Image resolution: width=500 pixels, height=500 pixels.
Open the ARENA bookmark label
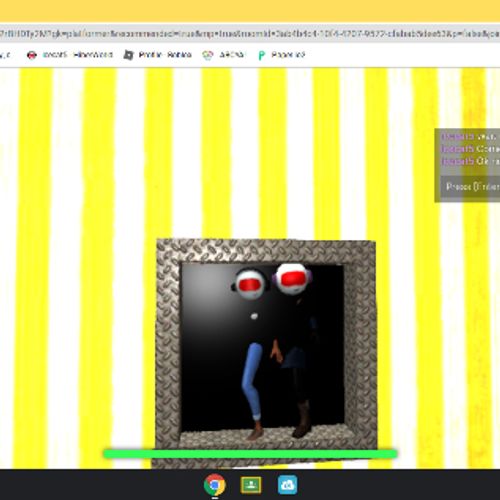pos(232,55)
